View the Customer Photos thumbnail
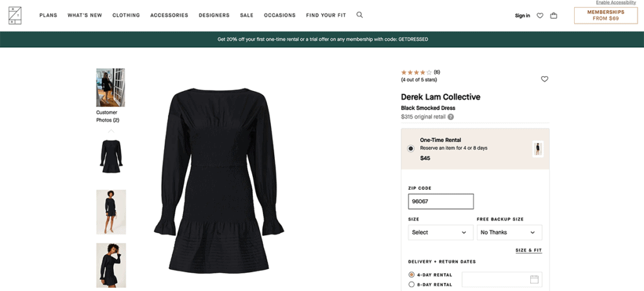 [110, 88]
